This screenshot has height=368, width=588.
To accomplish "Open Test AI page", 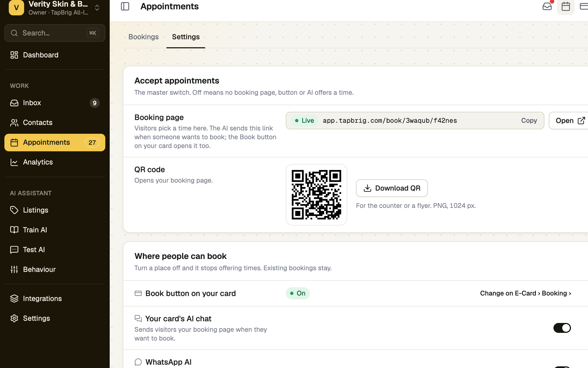I will click(x=55, y=250).
